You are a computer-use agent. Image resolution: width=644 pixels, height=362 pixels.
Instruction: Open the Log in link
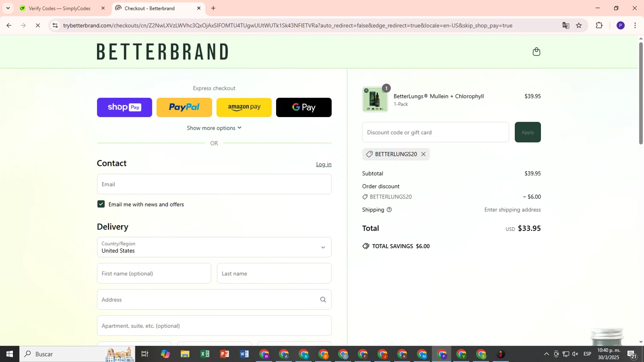pyautogui.click(x=324, y=164)
